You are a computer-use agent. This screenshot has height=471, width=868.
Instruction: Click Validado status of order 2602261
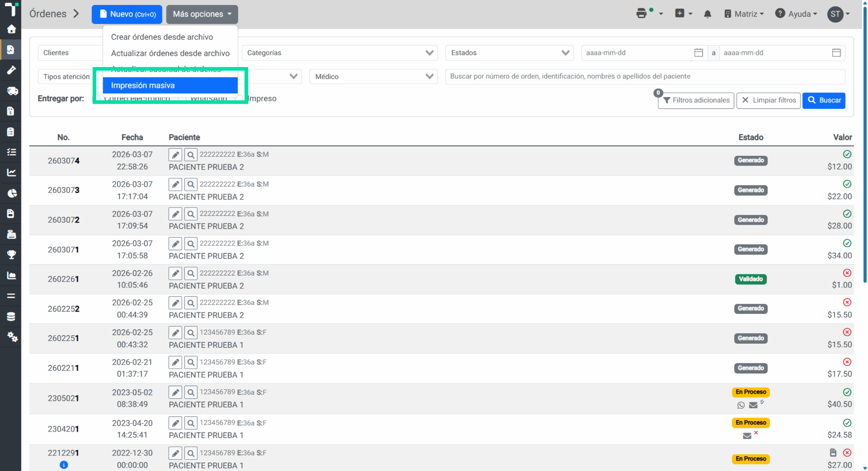[x=750, y=279]
